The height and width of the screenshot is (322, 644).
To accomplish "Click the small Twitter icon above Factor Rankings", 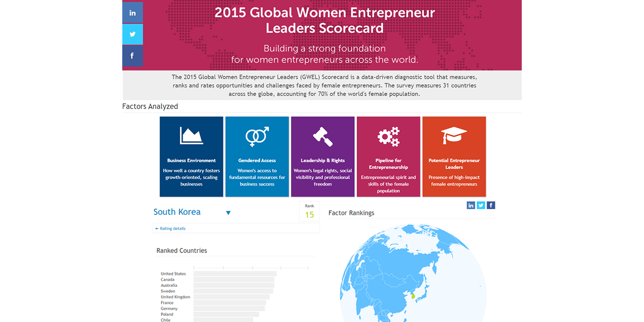I will click(480, 205).
